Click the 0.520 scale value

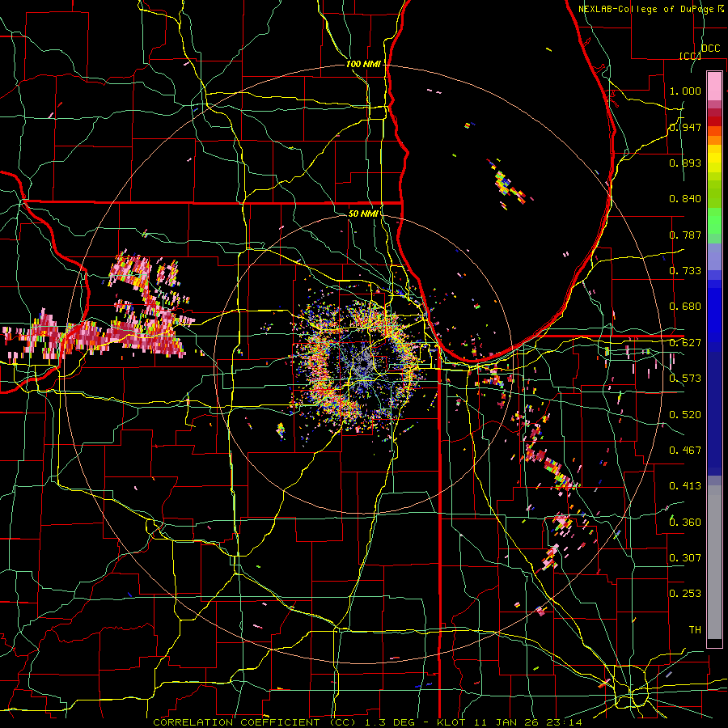coord(685,414)
